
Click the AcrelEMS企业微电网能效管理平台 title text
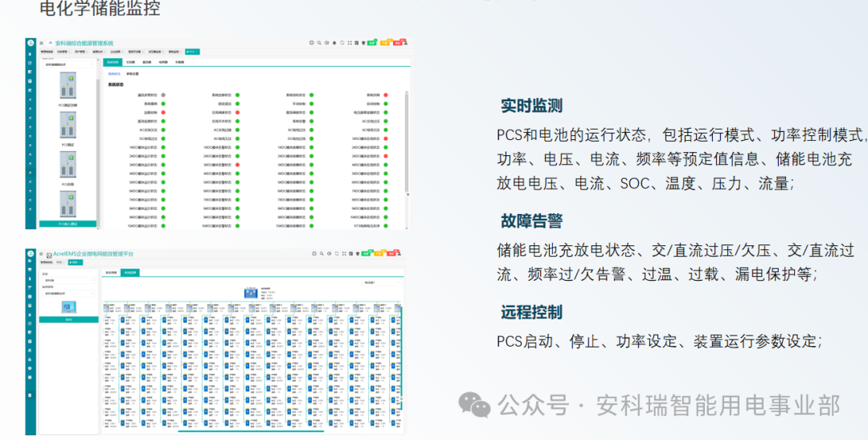pos(93,253)
